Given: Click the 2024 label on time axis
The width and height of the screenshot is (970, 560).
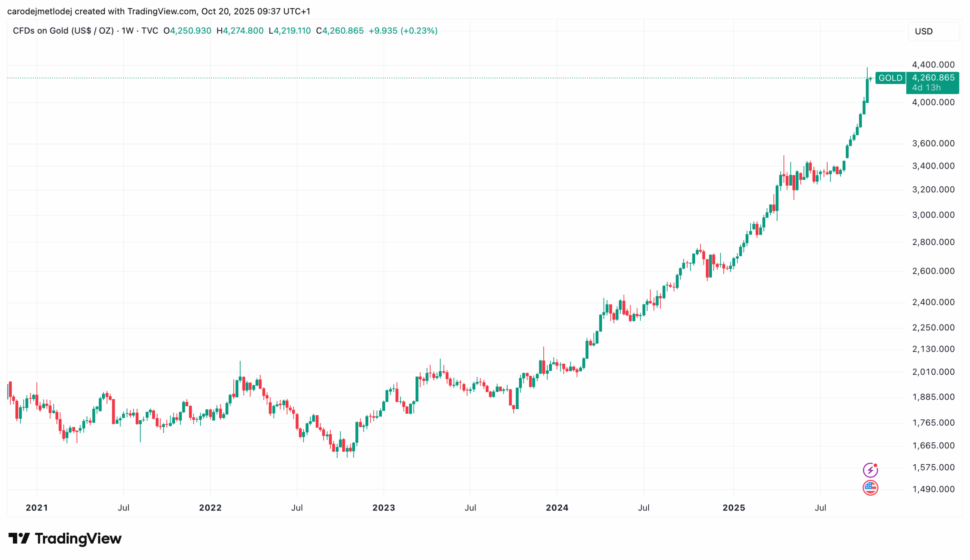Looking at the screenshot, I should pos(557,508).
